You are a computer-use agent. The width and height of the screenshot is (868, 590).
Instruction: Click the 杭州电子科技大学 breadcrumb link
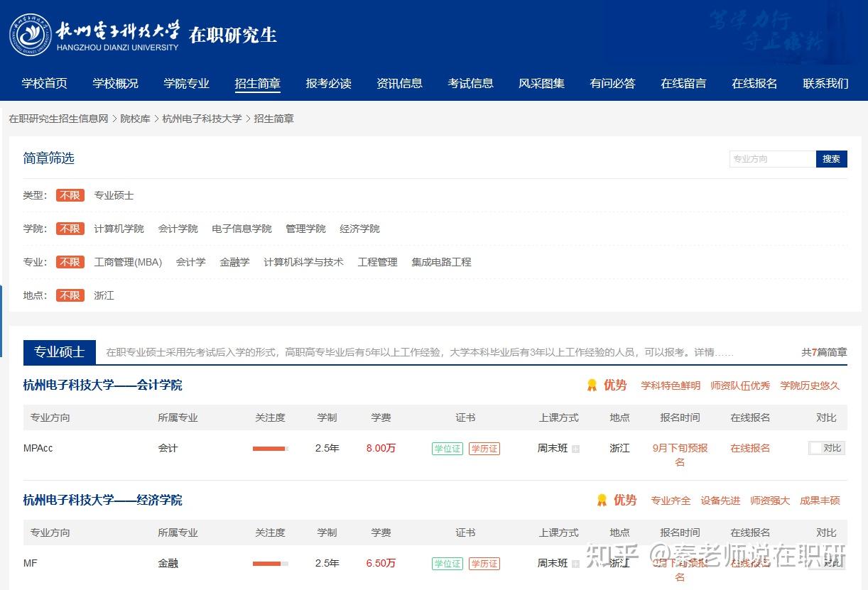pyautogui.click(x=202, y=119)
